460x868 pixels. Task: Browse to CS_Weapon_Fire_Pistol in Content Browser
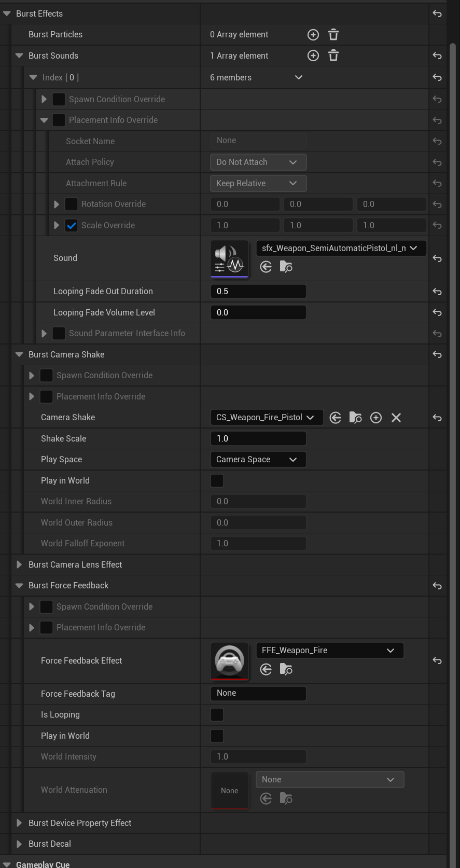(356, 418)
